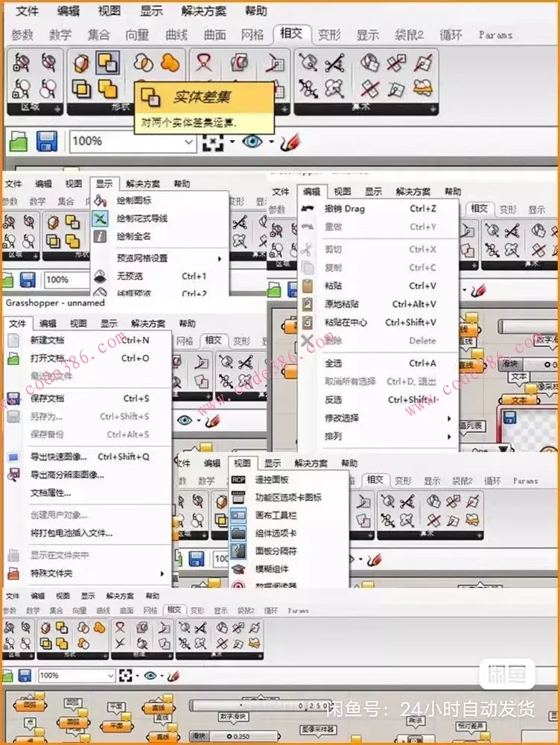Screen dimensions: 560x745
Task: Click the orange 平面 component on bottom canvas
Action: tap(116, 726)
